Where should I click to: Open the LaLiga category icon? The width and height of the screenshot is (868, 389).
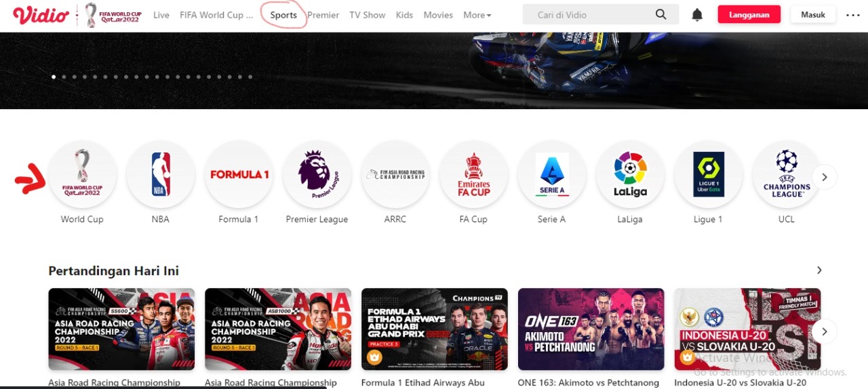[x=630, y=174]
